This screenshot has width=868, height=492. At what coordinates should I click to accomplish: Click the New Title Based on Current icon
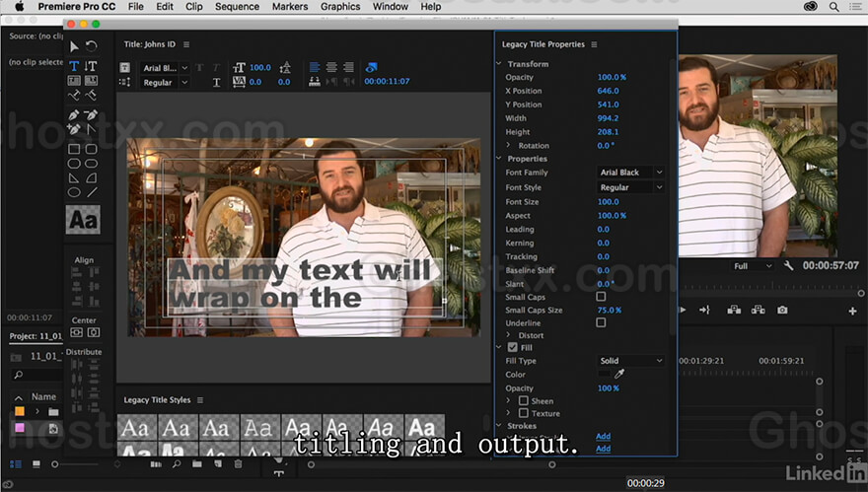click(x=125, y=67)
